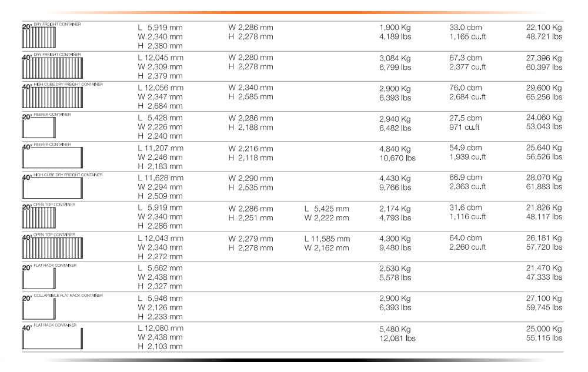This screenshot has height=372, width=588.
Task: Select the "12,081 lbs" weight
Action: pyautogui.click(x=397, y=339)
